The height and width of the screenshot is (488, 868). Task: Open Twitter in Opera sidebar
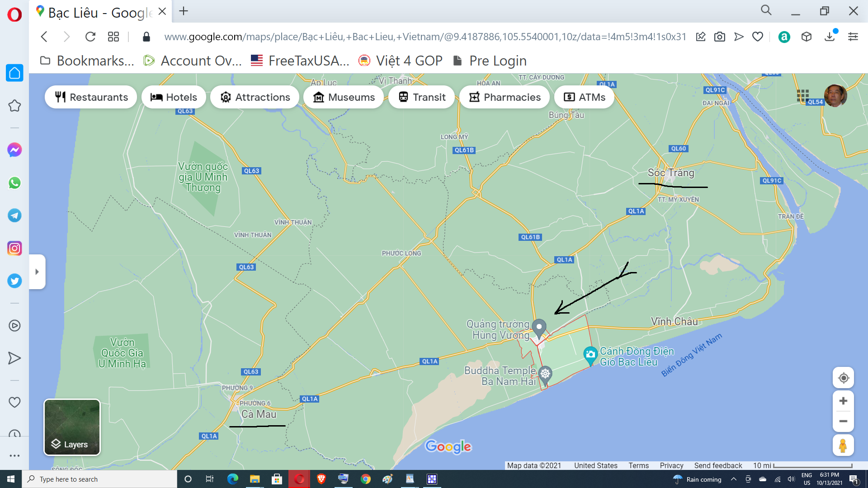[14, 281]
